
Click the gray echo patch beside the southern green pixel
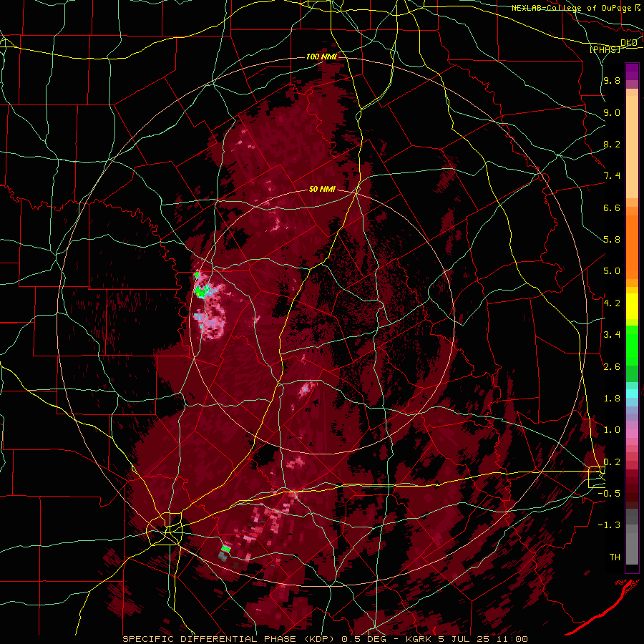coord(223,556)
